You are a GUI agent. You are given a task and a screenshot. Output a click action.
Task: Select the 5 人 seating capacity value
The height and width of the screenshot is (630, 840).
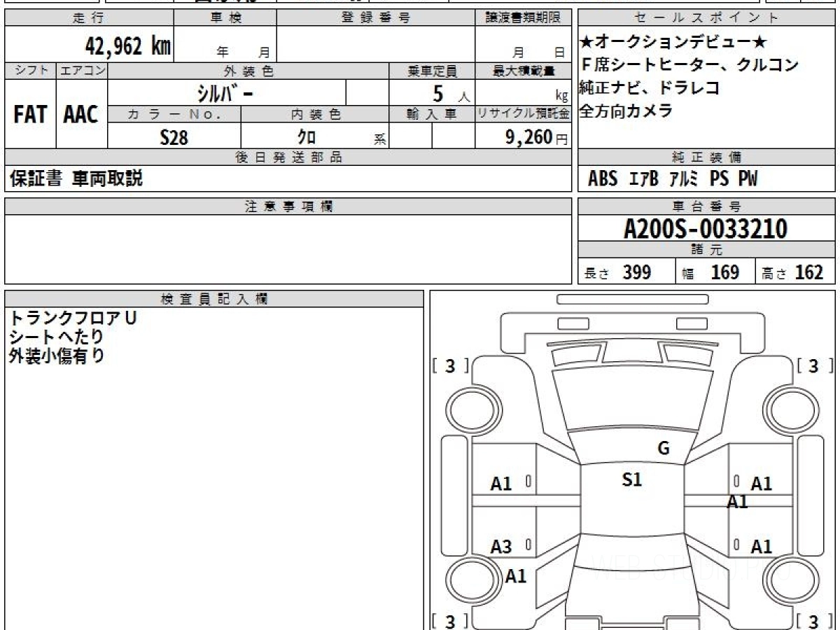(x=451, y=94)
